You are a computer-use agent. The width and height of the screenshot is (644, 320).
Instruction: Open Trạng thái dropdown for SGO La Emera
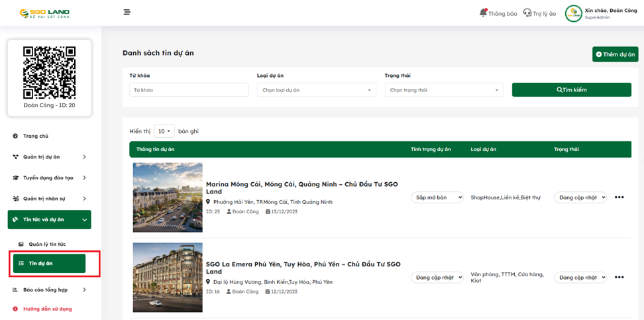point(580,278)
